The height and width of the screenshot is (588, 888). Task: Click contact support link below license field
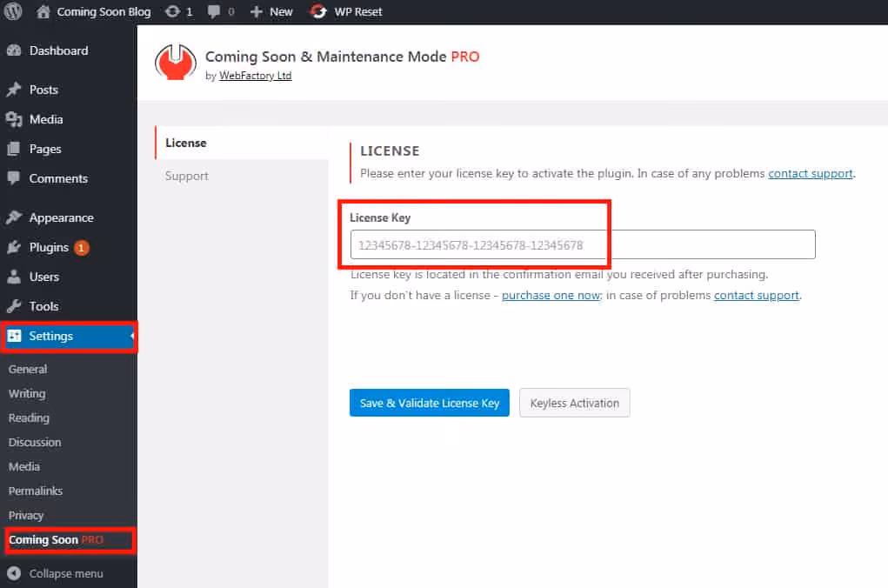[x=756, y=295]
